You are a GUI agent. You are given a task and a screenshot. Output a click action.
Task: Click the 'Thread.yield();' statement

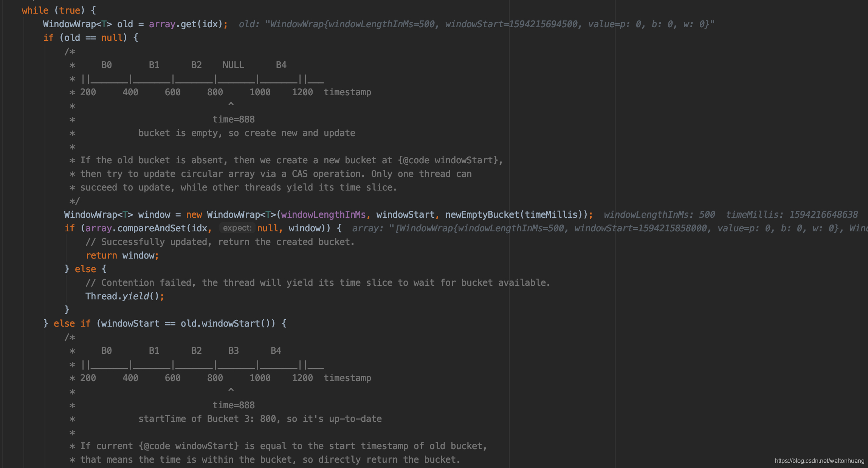click(x=125, y=296)
